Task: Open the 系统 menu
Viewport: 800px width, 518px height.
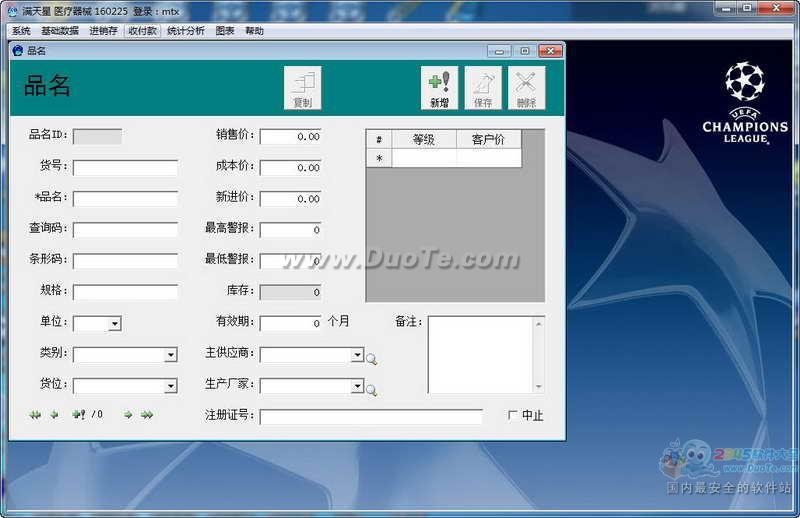Action: 21,31
